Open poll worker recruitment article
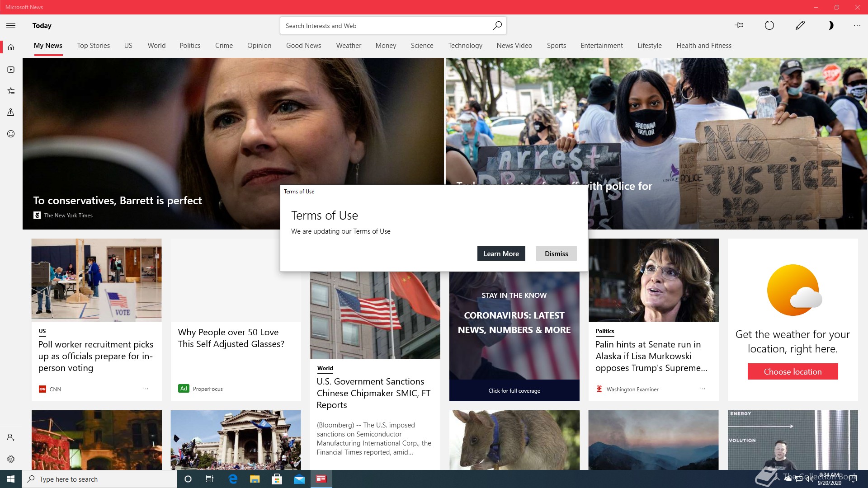This screenshot has width=868, height=488. pos(96,356)
